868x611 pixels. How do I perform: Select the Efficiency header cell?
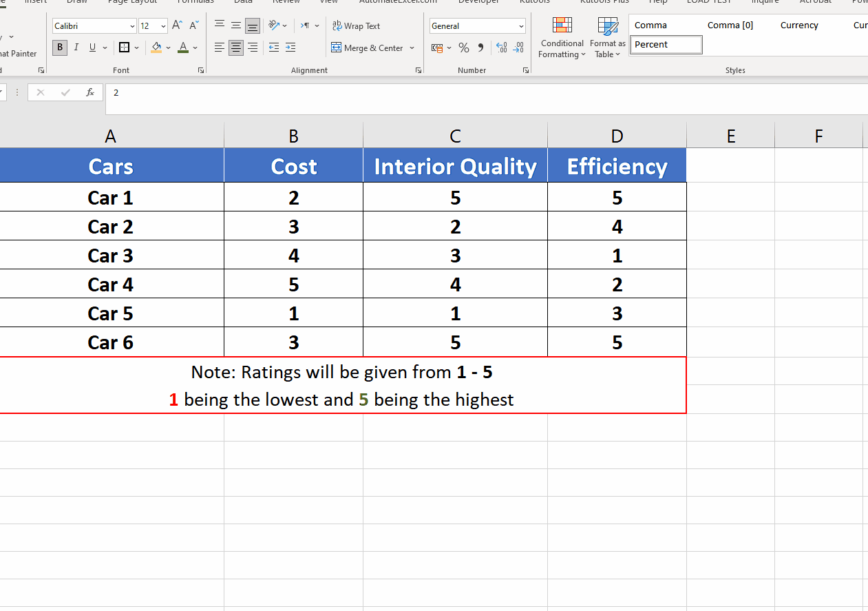(617, 166)
